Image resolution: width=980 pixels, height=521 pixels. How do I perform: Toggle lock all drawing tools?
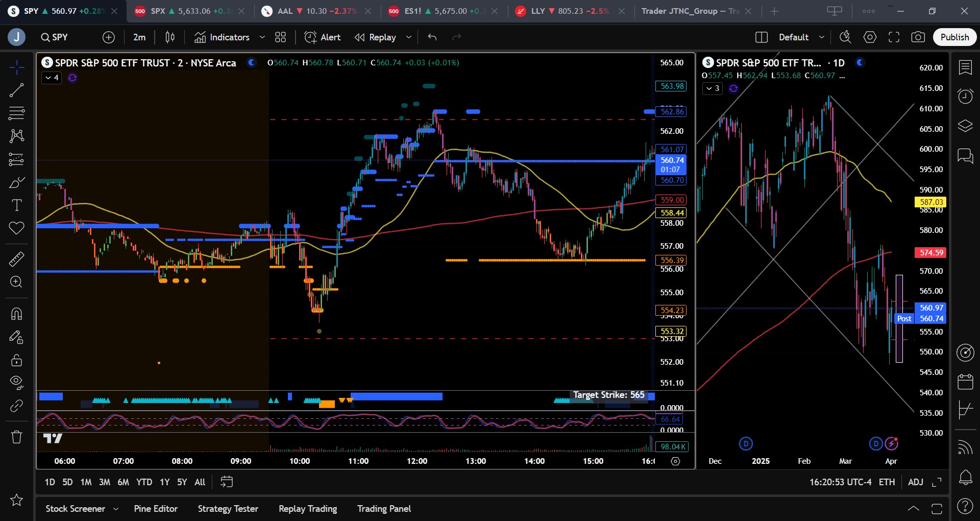pyautogui.click(x=16, y=360)
